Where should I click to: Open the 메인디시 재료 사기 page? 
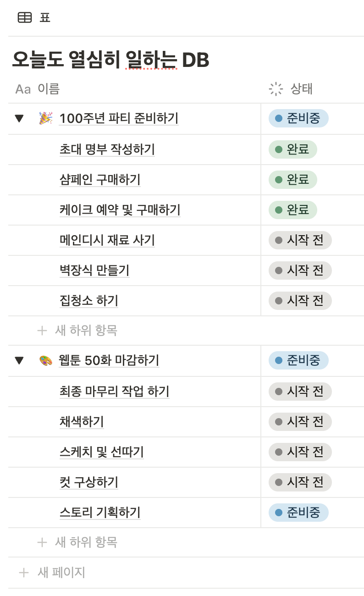pos(107,240)
